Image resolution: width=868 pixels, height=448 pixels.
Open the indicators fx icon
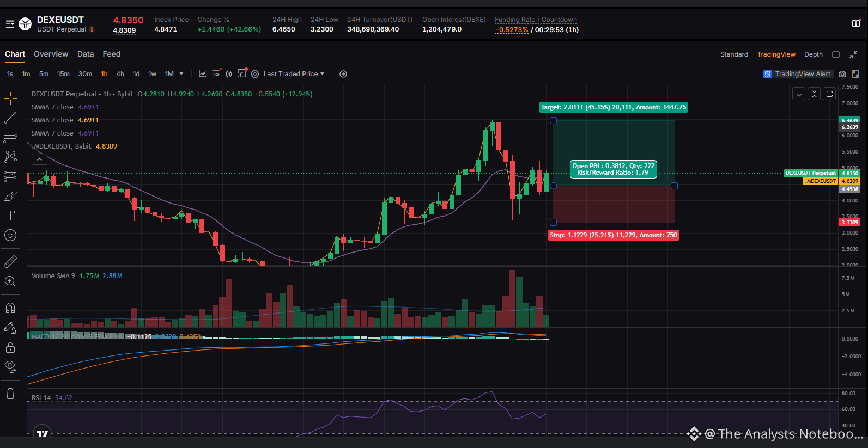[x=242, y=74]
